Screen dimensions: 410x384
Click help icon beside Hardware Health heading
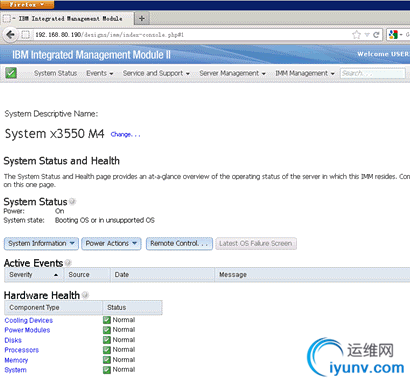click(x=85, y=295)
